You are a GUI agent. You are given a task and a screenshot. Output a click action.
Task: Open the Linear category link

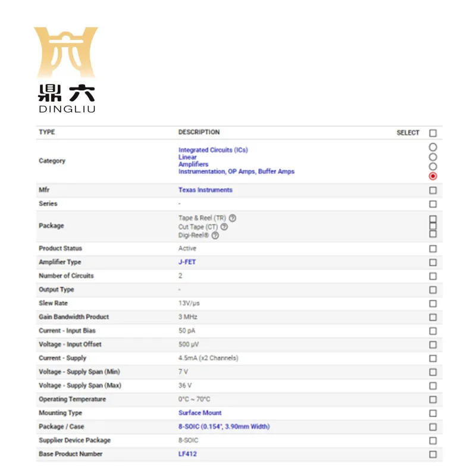point(187,157)
